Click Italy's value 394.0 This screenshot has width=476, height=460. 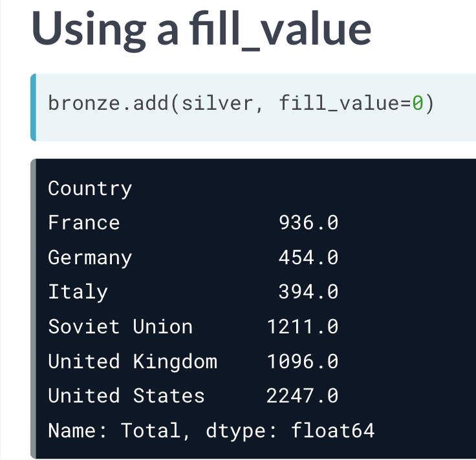[308, 292]
